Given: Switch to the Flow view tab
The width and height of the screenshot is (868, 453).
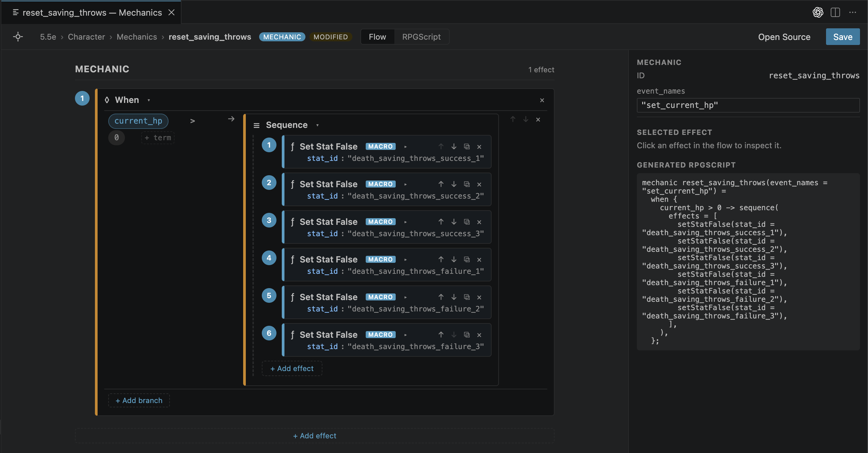Looking at the screenshot, I should [377, 37].
